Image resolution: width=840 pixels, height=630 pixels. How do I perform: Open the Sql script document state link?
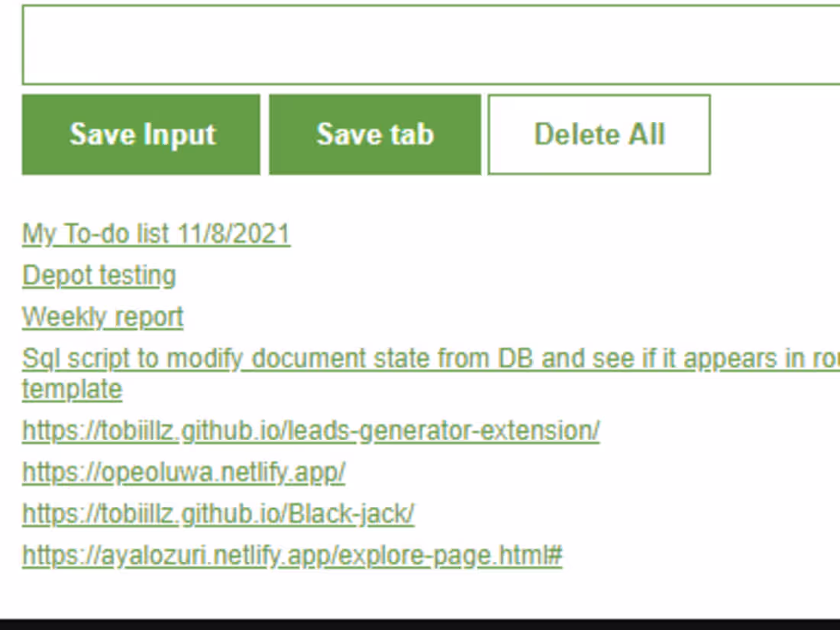pos(305,358)
